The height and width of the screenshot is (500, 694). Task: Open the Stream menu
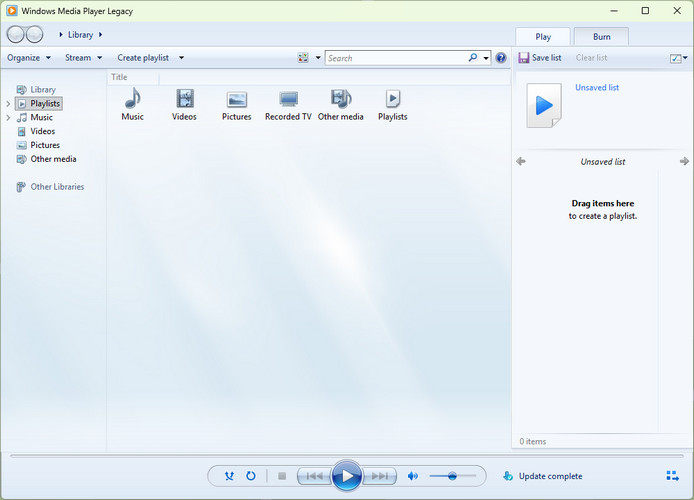click(x=83, y=58)
